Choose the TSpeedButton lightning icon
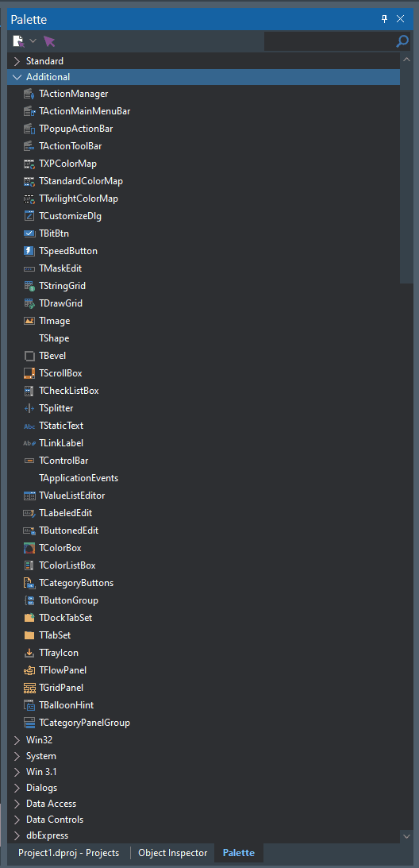This screenshot has width=419, height=868. coord(29,251)
